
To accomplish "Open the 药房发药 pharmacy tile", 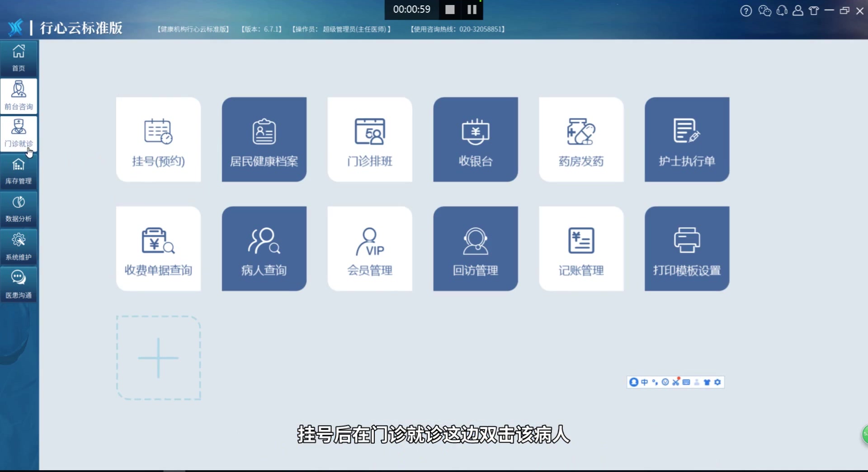I will tap(581, 139).
